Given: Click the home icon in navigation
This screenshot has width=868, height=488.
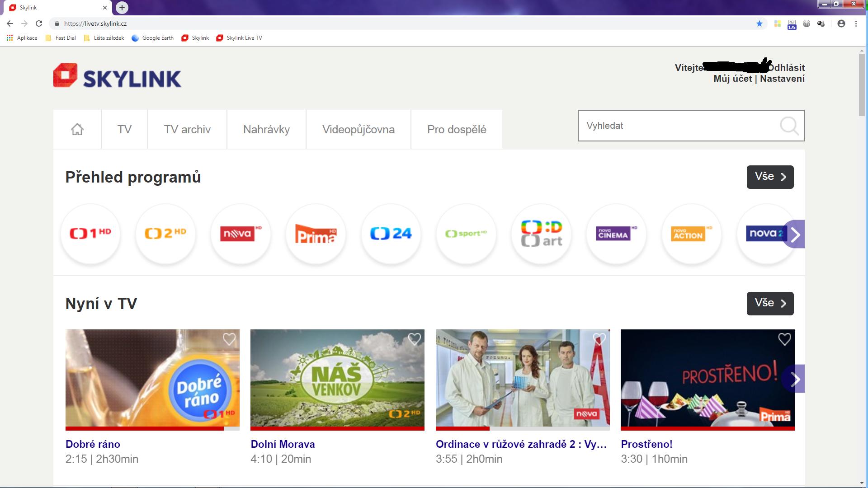Looking at the screenshot, I should click(77, 129).
